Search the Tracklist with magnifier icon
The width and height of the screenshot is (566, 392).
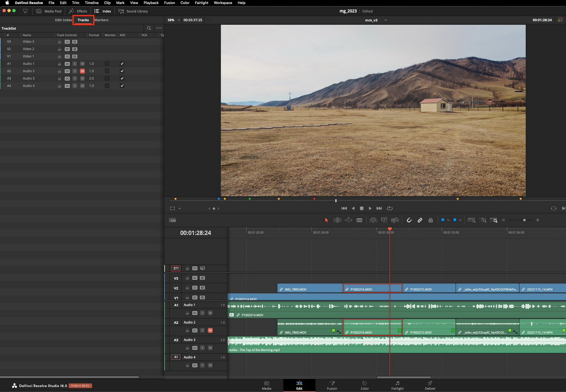[x=149, y=28]
